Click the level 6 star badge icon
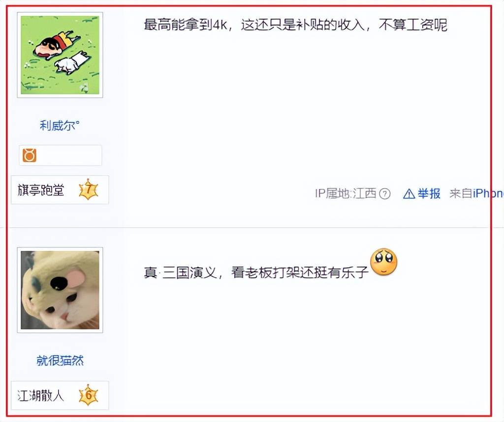The height and width of the screenshot is (422, 504). (89, 395)
